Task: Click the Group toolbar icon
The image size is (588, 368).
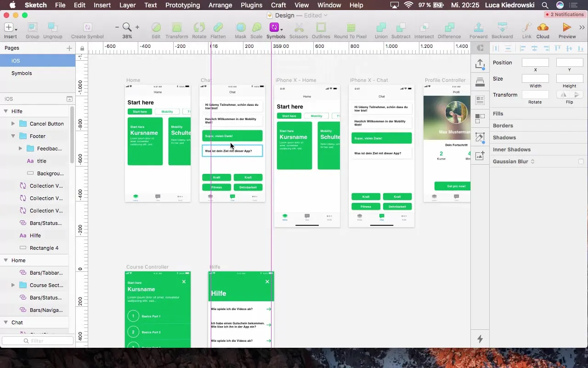Action: (x=33, y=28)
